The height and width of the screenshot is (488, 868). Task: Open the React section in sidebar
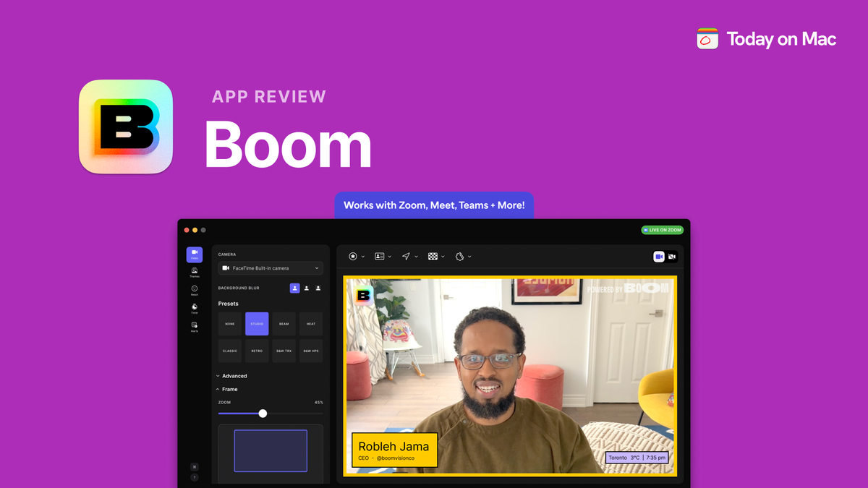[195, 291]
